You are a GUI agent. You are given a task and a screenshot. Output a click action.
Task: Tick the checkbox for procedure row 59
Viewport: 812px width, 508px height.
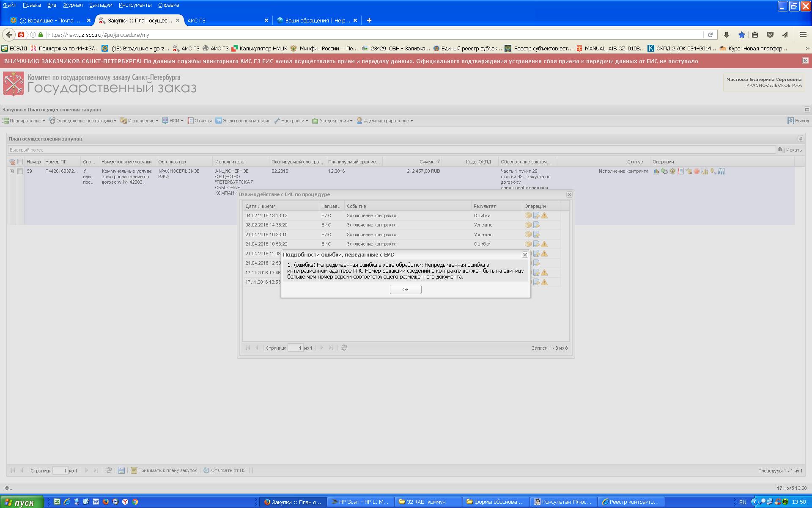(20, 171)
